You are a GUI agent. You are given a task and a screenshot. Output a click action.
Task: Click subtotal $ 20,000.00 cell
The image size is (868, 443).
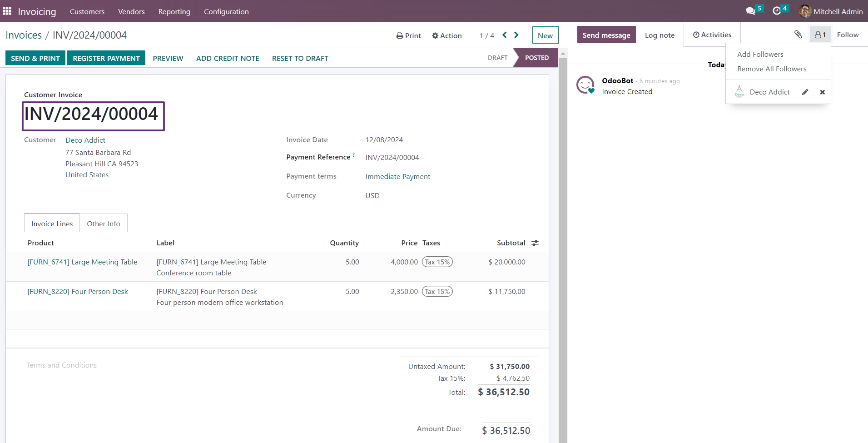coord(506,262)
